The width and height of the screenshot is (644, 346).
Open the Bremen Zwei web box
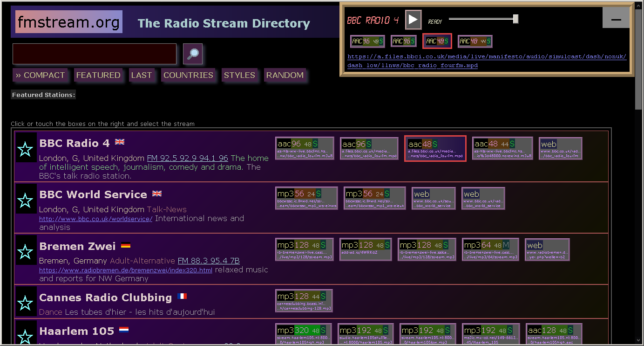coord(547,249)
